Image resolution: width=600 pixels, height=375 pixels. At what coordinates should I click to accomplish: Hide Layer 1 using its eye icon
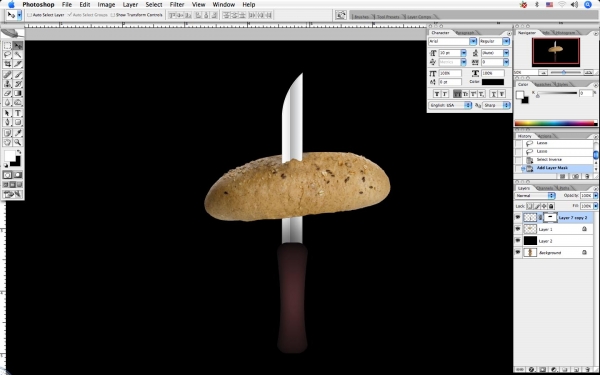coord(518,229)
